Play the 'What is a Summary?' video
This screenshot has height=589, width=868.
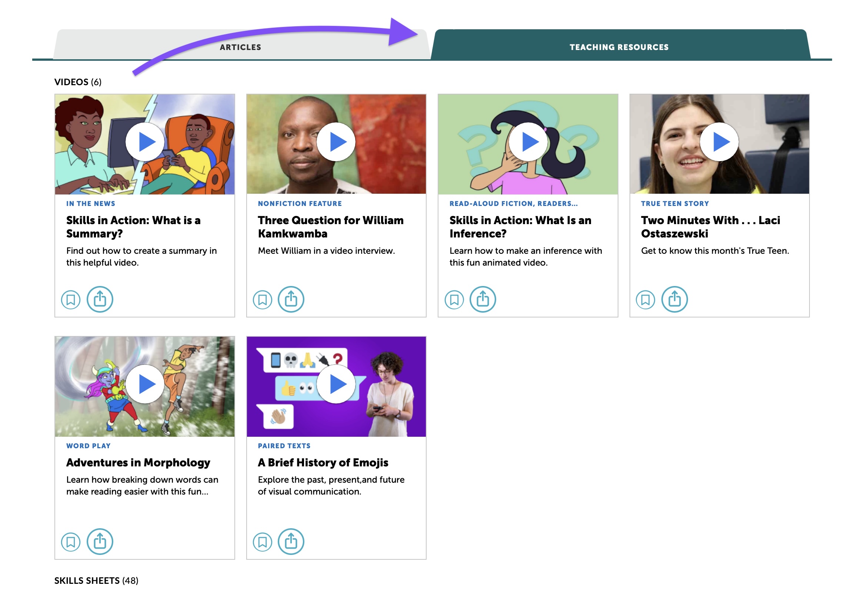point(145,142)
